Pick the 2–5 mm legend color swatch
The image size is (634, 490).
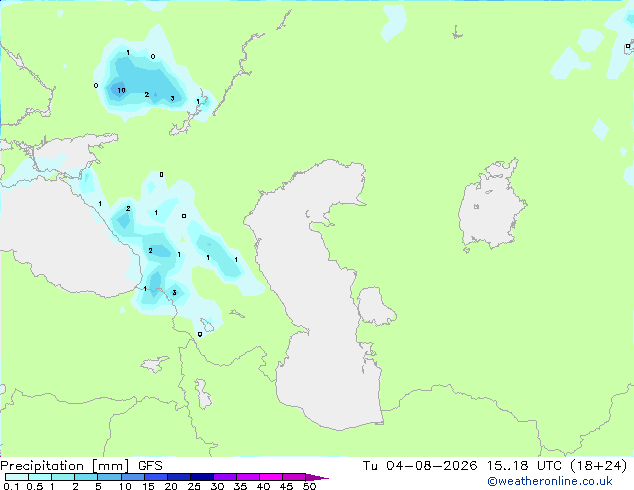(86, 477)
